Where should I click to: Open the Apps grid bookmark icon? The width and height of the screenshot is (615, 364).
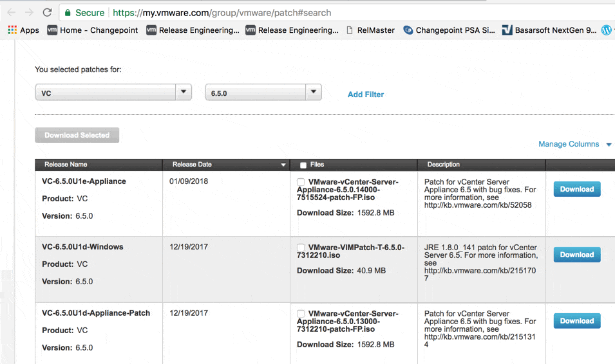[12, 30]
